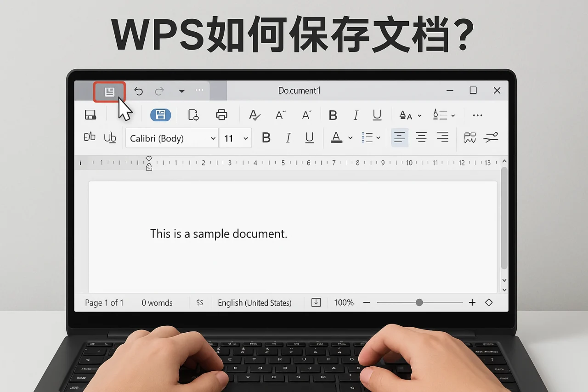The image size is (588, 392).
Task: Click the Undo arrow icon
Action: [x=138, y=91]
